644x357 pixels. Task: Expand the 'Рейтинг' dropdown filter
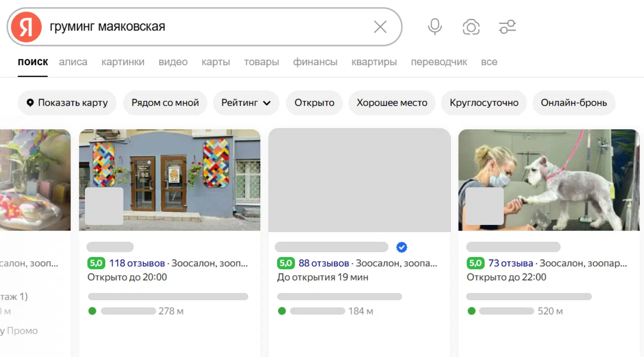(x=246, y=103)
